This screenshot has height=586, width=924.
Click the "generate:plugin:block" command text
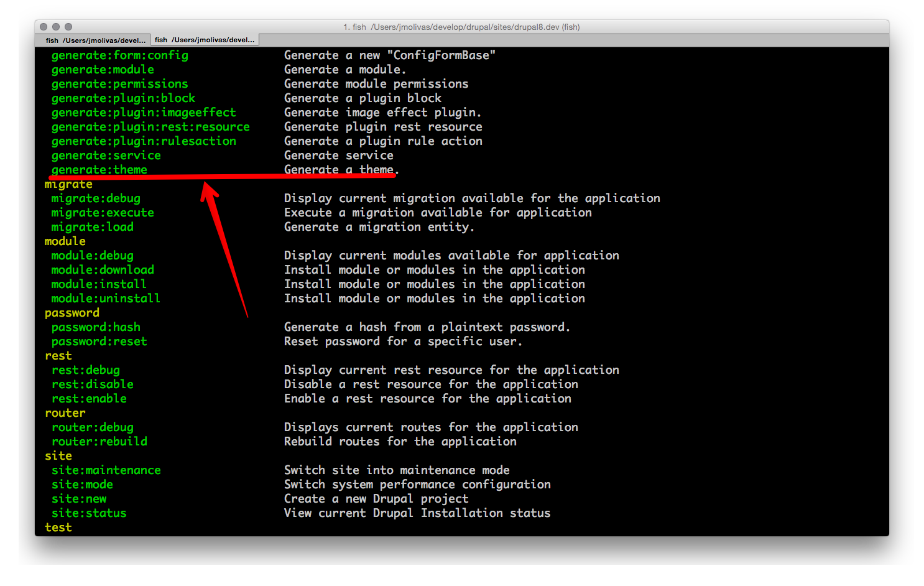(x=123, y=98)
